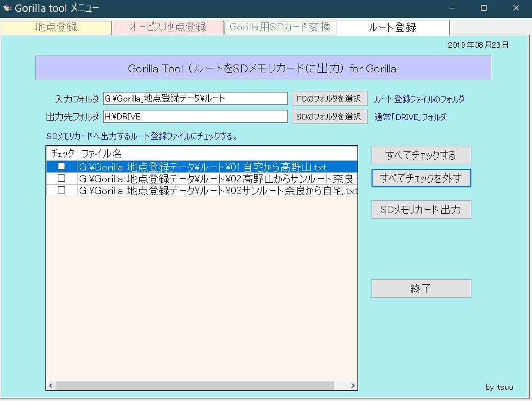
Task: Click the Gorilla tool title bar icon
Action: click(7, 8)
